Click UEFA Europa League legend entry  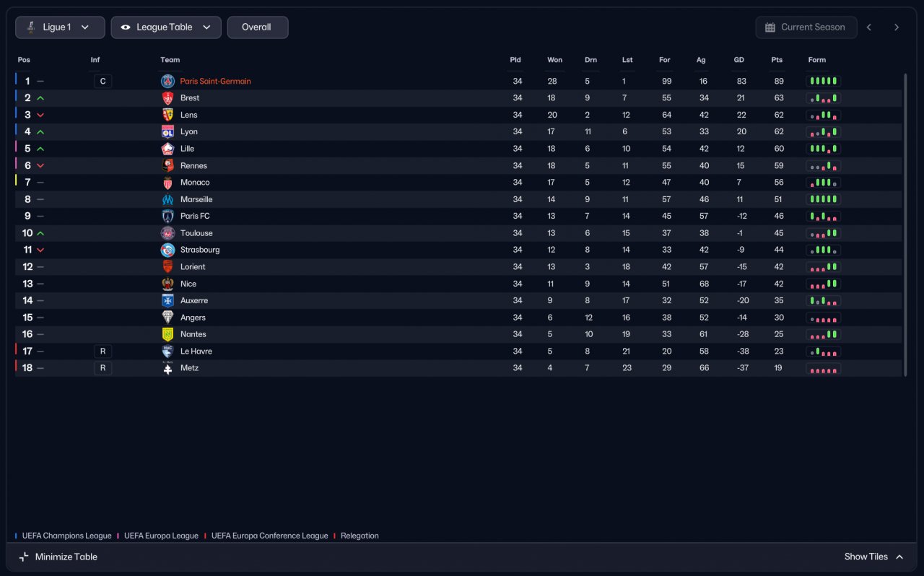(158, 536)
